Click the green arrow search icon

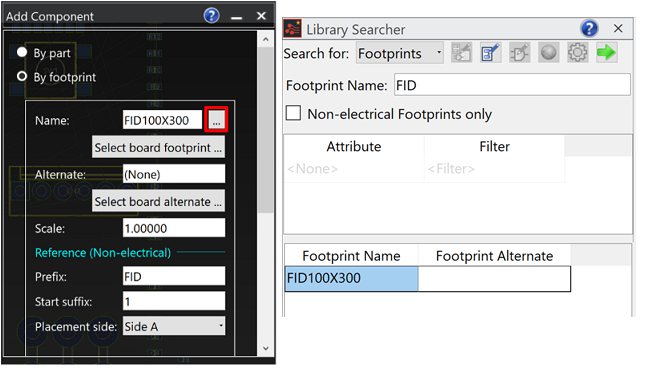pyautogui.click(x=606, y=53)
